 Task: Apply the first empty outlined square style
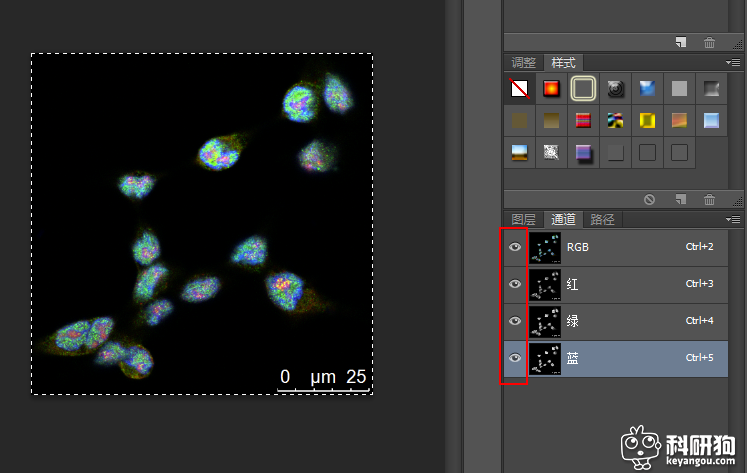647,152
